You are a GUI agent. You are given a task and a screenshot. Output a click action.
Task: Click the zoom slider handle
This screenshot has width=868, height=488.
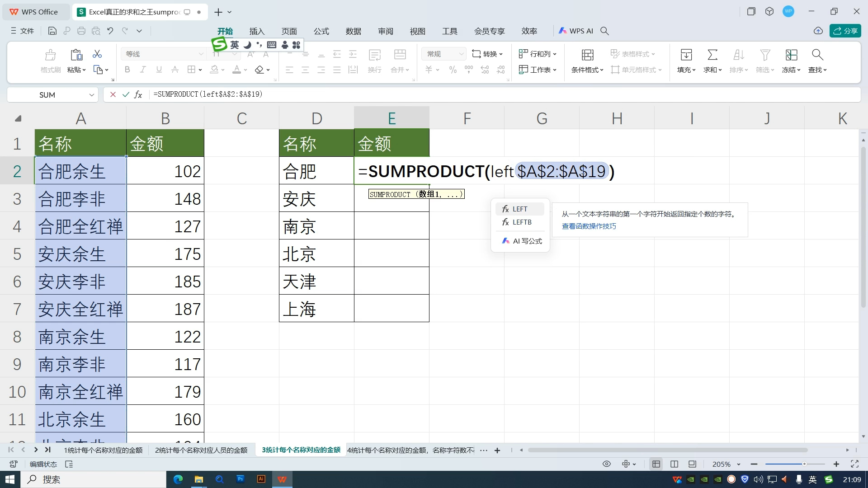point(804,464)
